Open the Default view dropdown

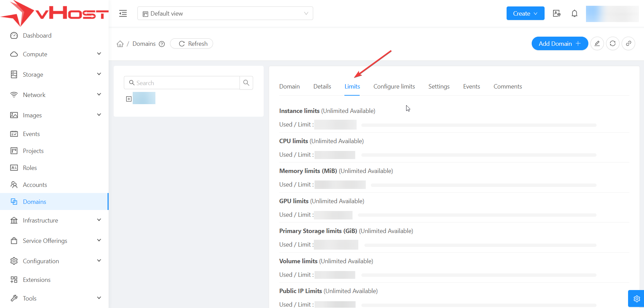pyautogui.click(x=225, y=14)
